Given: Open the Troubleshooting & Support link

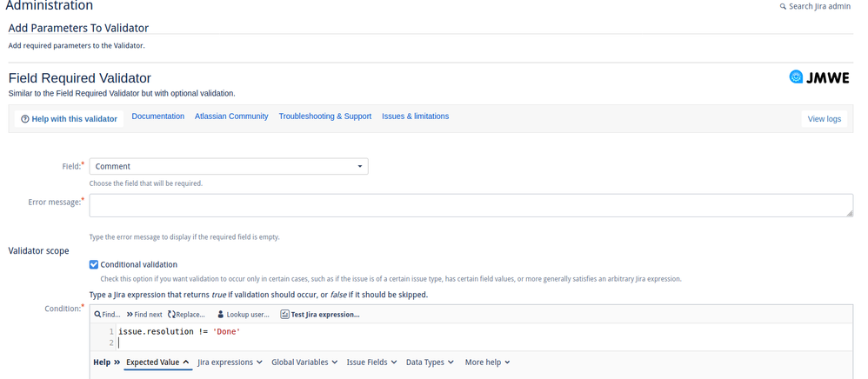Looking at the screenshot, I should click(x=325, y=116).
